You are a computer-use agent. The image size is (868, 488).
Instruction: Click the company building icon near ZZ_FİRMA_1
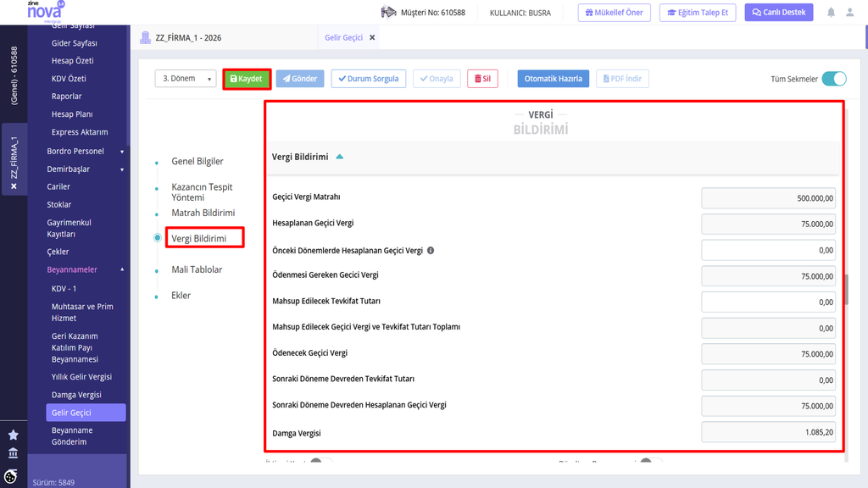[x=146, y=37]
